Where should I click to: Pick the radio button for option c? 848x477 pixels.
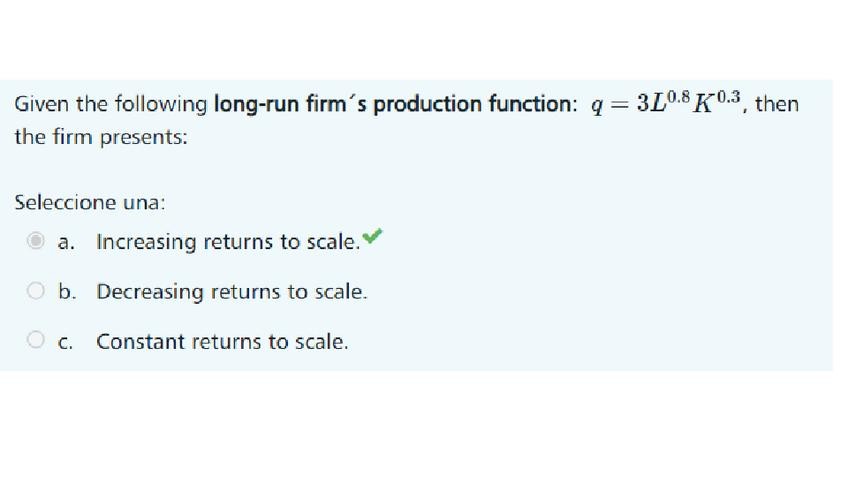pos(36,342)
